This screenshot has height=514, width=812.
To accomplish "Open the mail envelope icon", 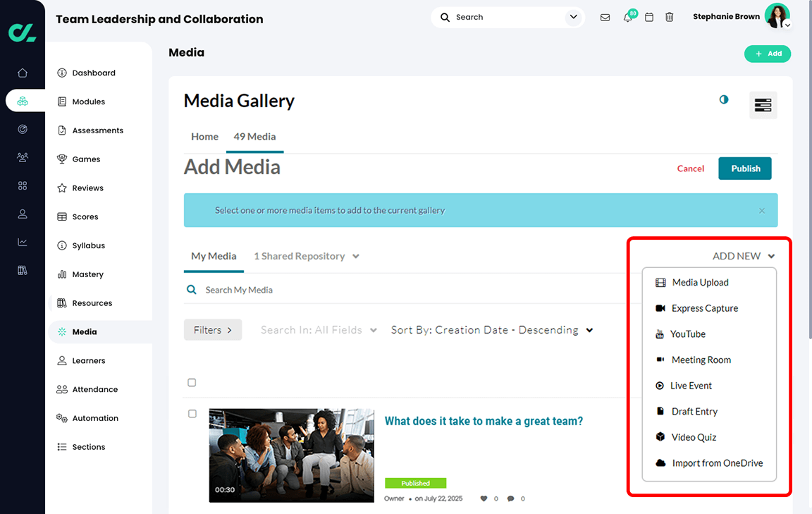I will [x=605, y=18].
